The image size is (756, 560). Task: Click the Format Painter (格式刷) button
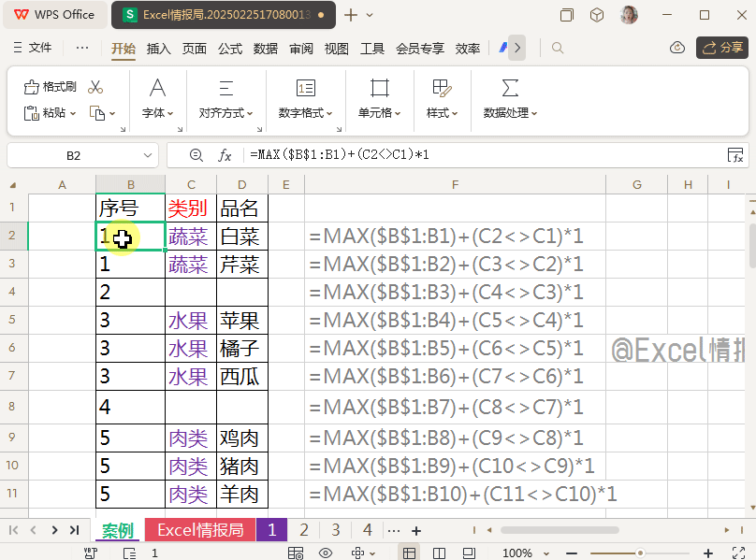pos(51,87)
